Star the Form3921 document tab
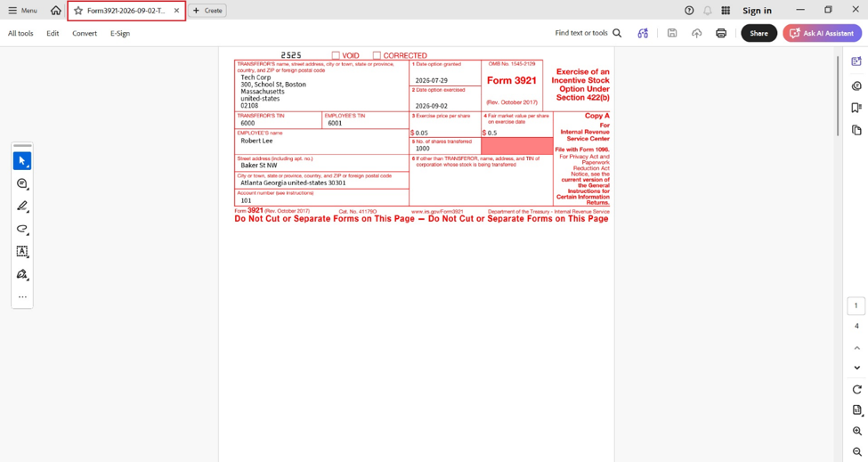 coord(78,11)
